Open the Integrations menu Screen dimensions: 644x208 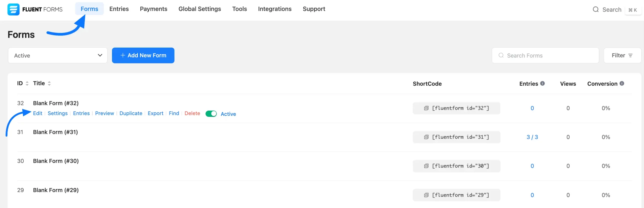tap(274, 9)
